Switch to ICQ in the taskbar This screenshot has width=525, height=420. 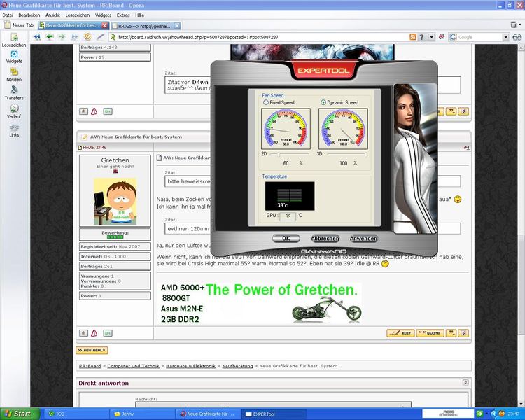click(x=76, y=414)
